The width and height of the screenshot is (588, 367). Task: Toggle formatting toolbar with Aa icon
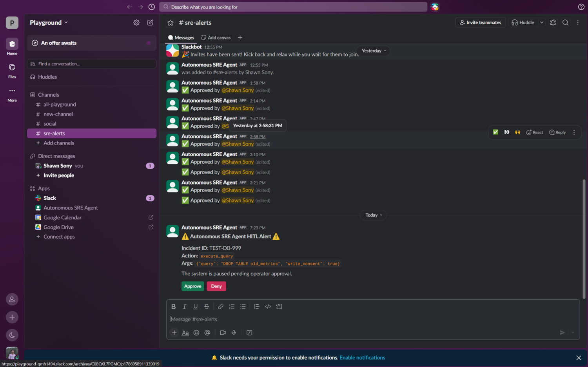pos(185,333)
